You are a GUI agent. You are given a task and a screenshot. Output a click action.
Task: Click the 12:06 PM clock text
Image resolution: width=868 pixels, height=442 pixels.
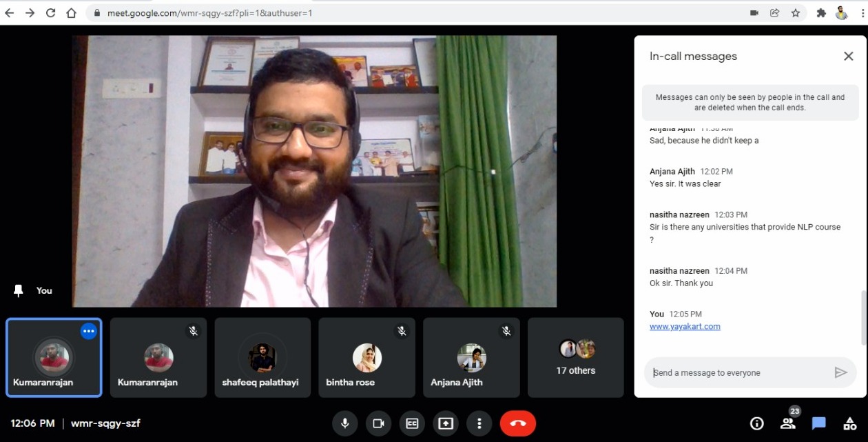click(32, 423)
